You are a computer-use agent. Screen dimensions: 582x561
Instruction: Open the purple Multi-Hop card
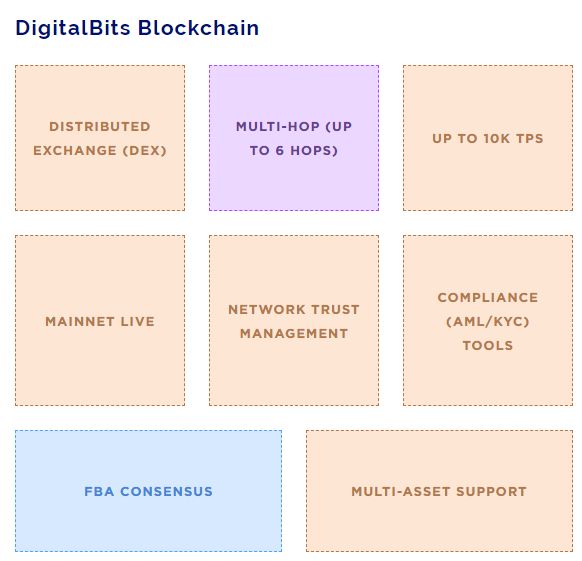pos(294,138)
